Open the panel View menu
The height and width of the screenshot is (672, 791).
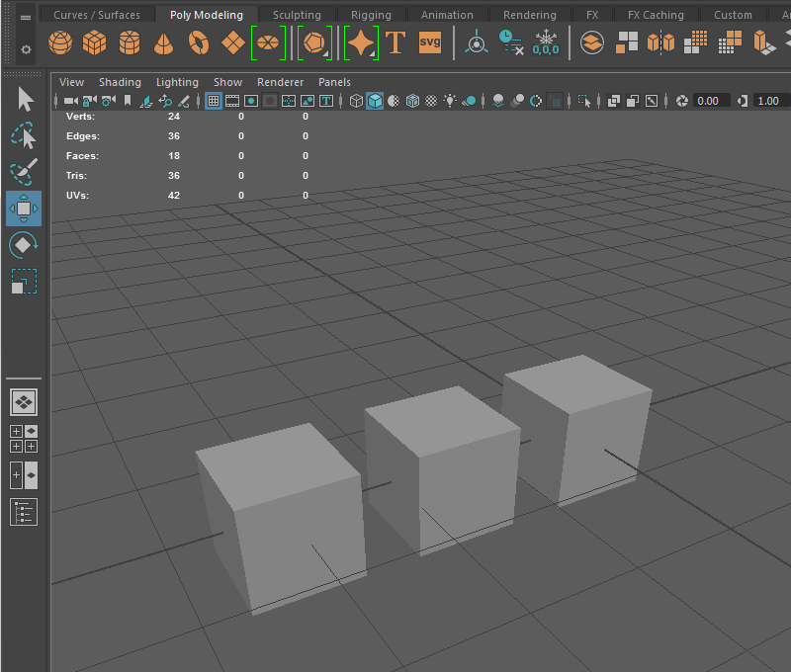71,82
